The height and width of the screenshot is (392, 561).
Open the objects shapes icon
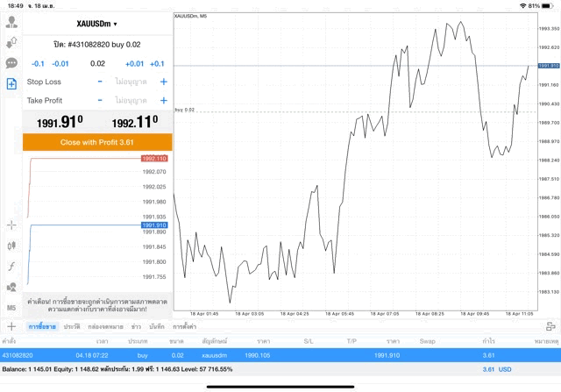coord(11,287)
